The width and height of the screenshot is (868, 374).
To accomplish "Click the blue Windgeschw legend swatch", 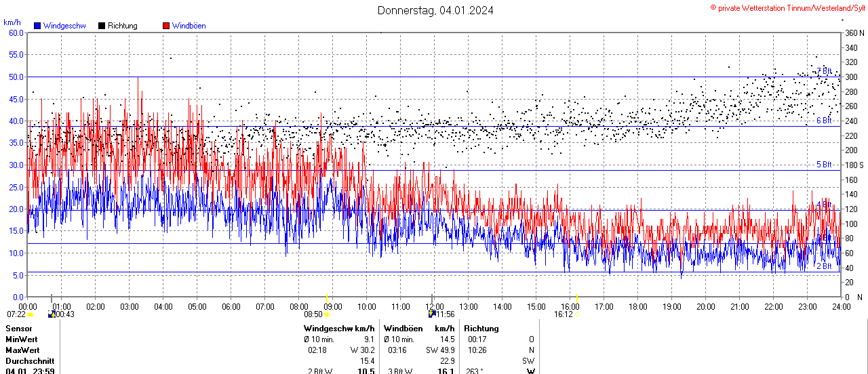I will (38, 26).
